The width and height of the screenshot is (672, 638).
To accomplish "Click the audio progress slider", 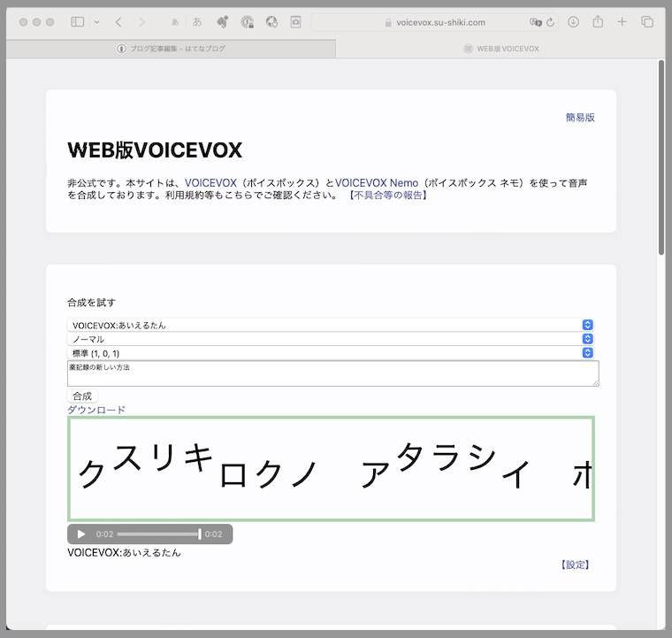I will pos(159,534).
